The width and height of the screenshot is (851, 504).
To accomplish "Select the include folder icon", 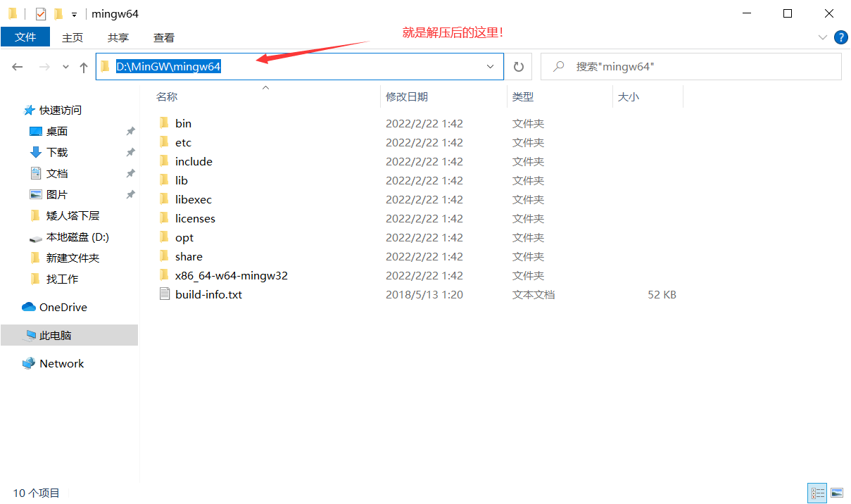I will pos(164,161).
